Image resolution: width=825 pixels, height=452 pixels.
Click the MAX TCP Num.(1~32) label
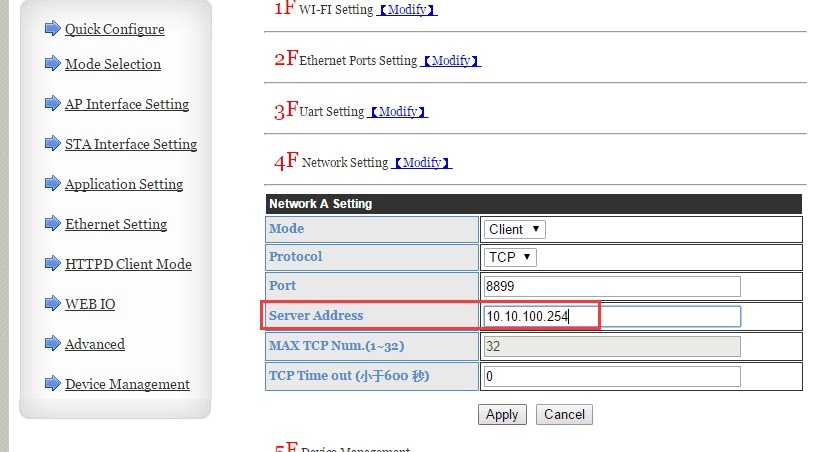(337, 346)
